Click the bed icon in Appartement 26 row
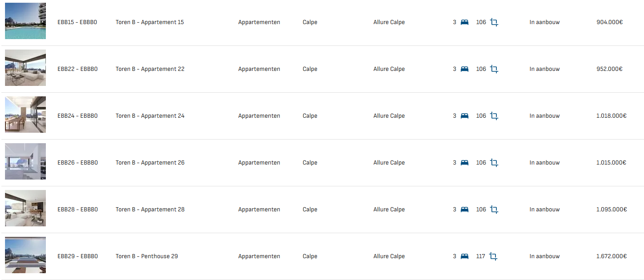 click(464, 163)
